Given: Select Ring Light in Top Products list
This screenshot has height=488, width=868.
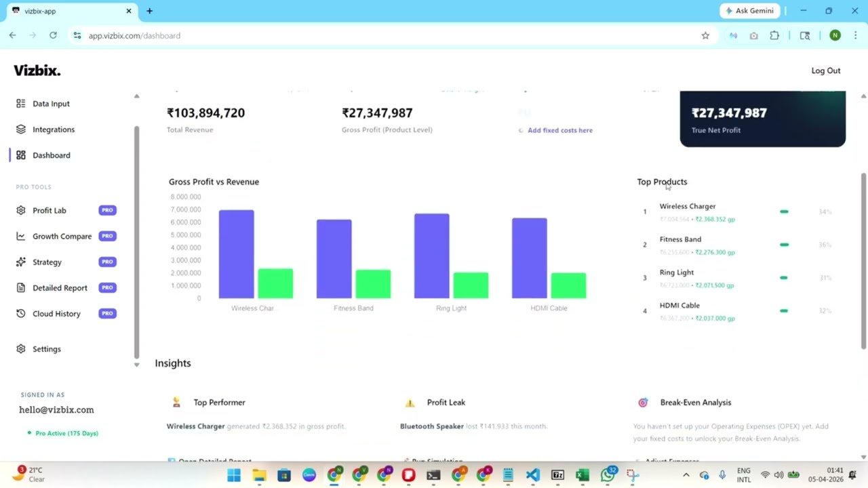Looking at the screenshot, I should pyautogui.click(x=677, y=272).
